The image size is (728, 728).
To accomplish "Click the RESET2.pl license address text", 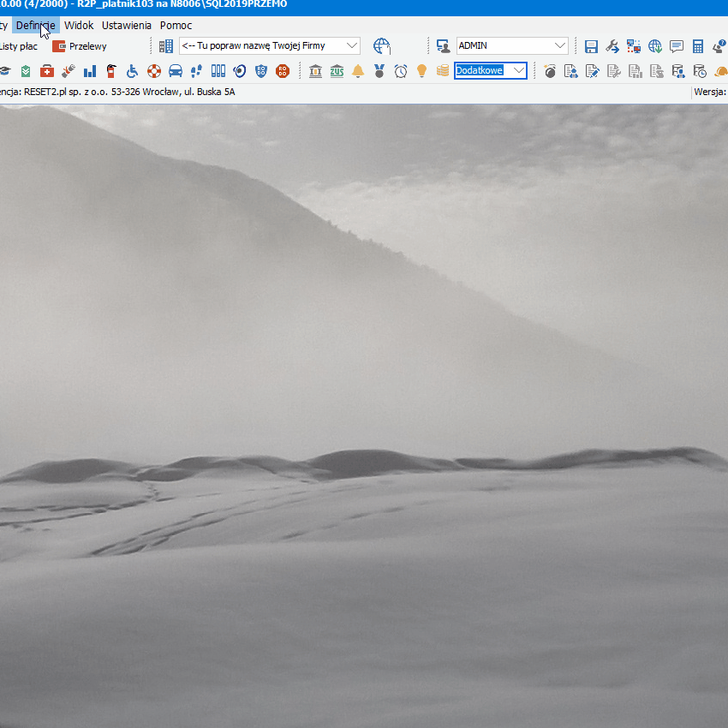I will pos(129,92).
